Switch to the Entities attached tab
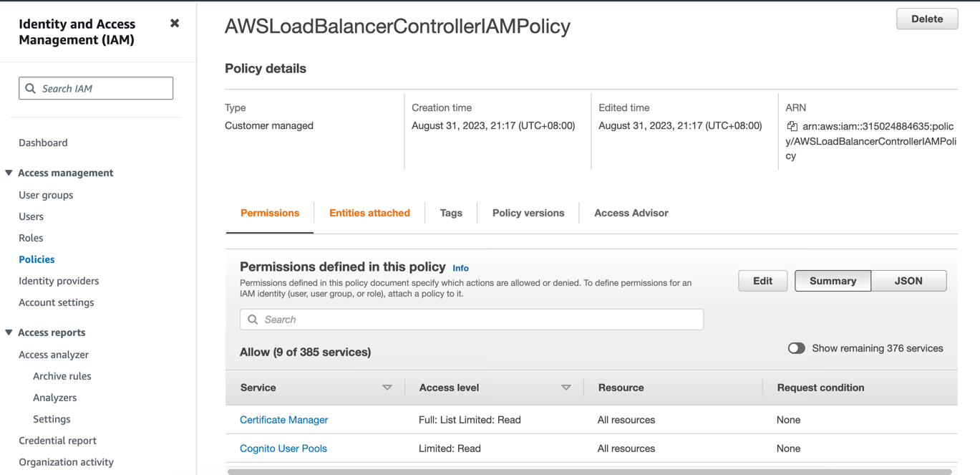980x475 pixels. point(369,213)
